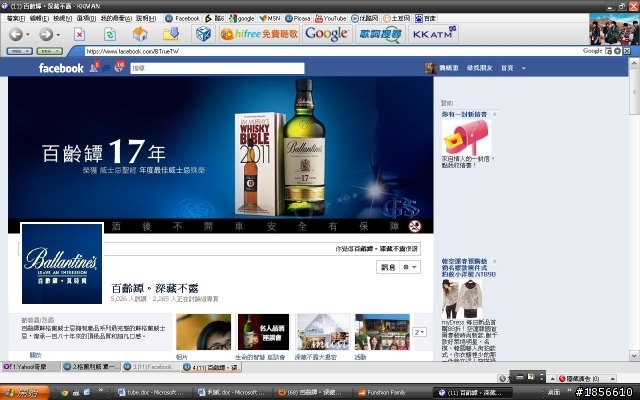Screen dimensions: 640x400
Task: Open the Tudou bookmark
Action: pos(396,18)
